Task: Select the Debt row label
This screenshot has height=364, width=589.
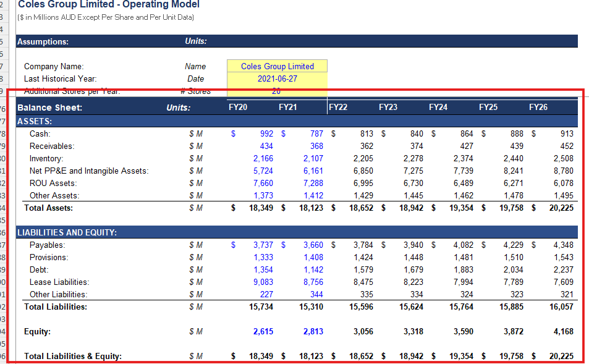Action: pos(39,269)
